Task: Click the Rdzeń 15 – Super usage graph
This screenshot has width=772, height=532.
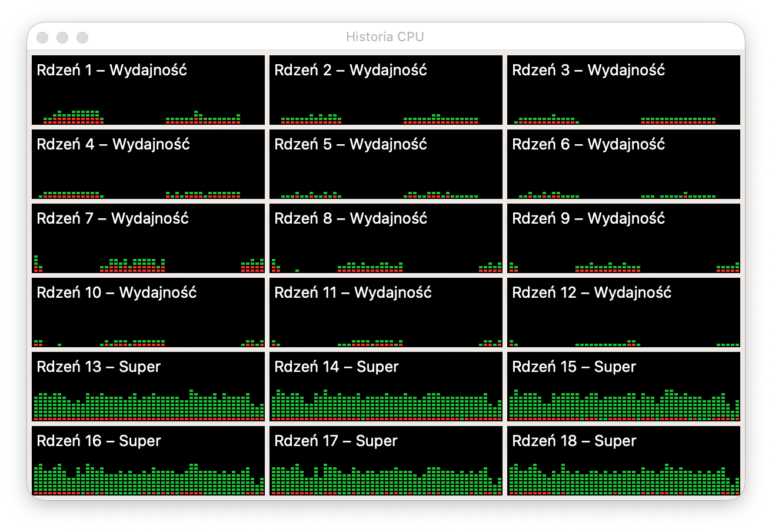Action: 624,387
